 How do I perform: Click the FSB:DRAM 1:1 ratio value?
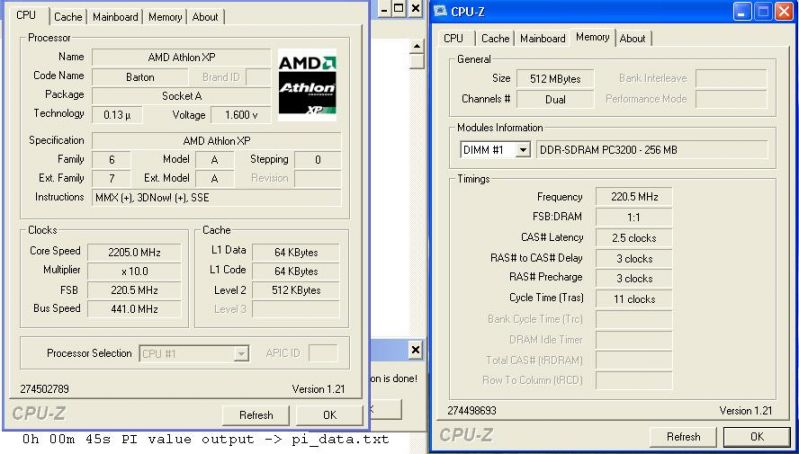634,217
